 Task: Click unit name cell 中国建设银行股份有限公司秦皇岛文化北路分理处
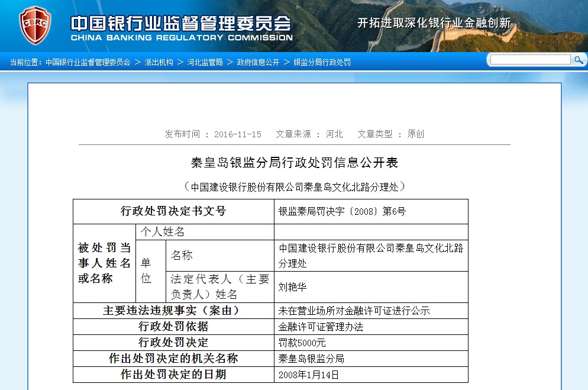tap(371, 256)
